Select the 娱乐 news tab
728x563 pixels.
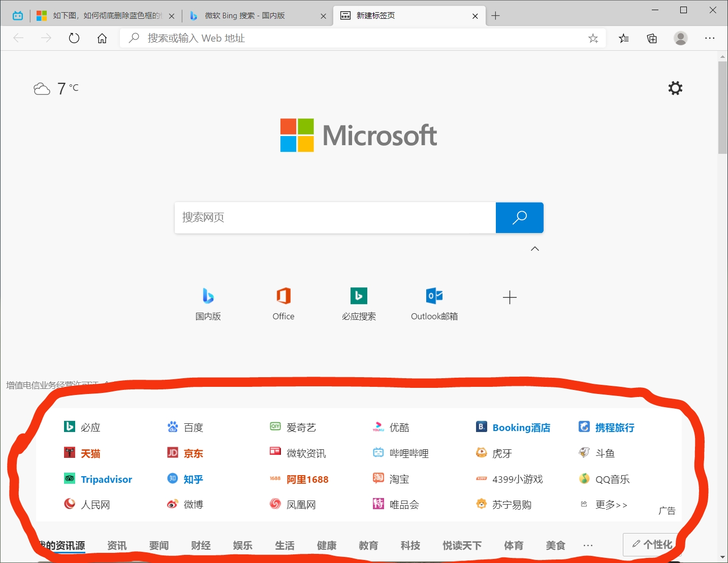click(x=243, y=545)
